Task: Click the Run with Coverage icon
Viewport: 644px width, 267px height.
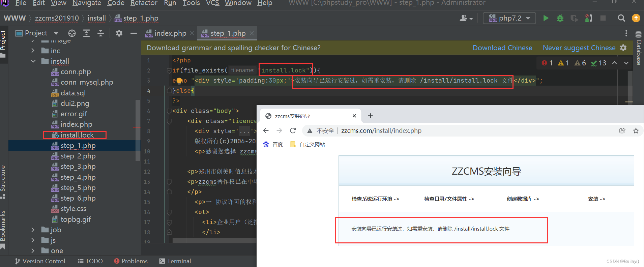Action: (574, 18)
